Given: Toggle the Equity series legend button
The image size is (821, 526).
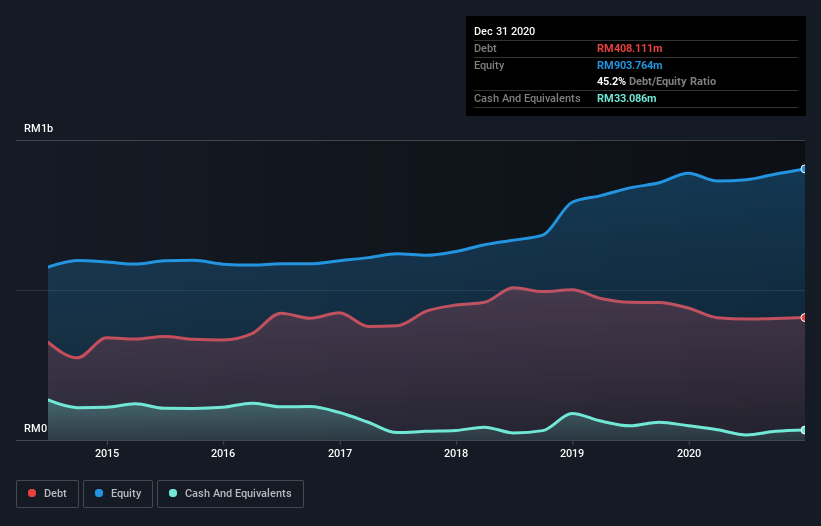Looking at the screenshot, I should [118, 494].
